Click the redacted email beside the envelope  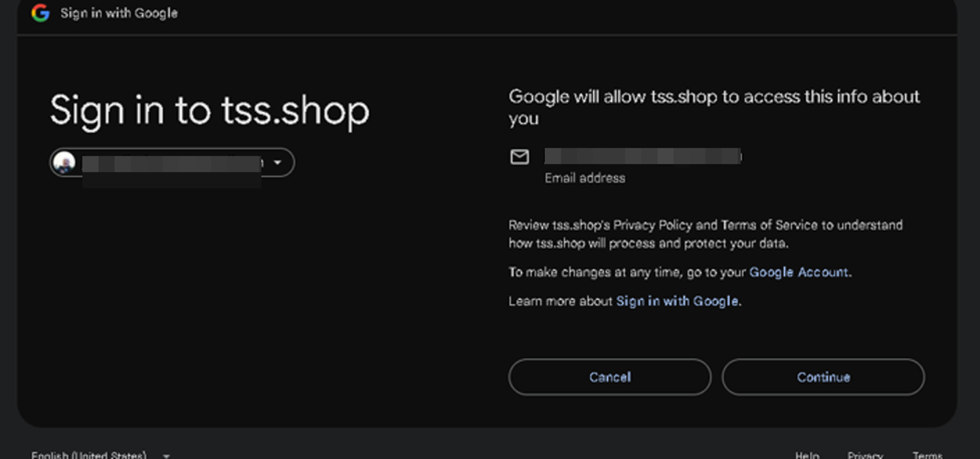643,156
